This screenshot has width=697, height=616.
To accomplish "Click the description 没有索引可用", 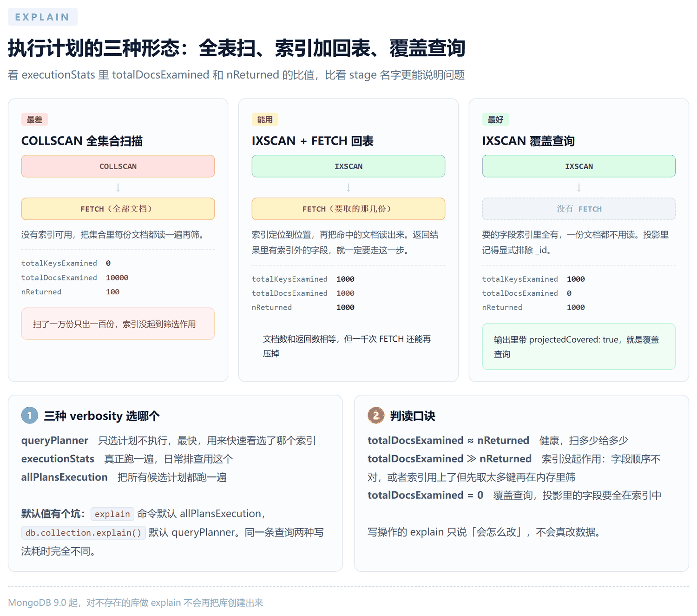I will (x=113, y=235).
